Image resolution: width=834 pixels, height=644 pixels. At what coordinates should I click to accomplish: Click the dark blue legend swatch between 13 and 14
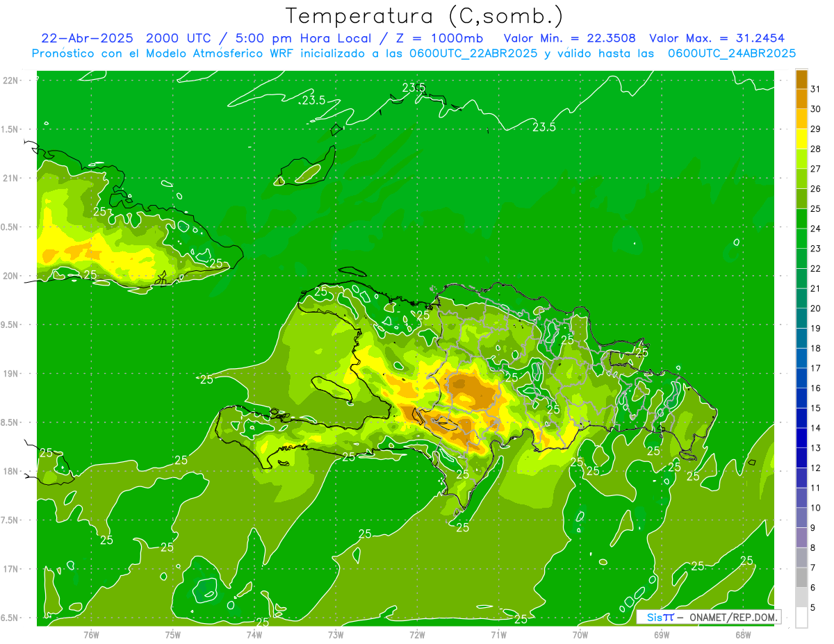click(801, 438)
